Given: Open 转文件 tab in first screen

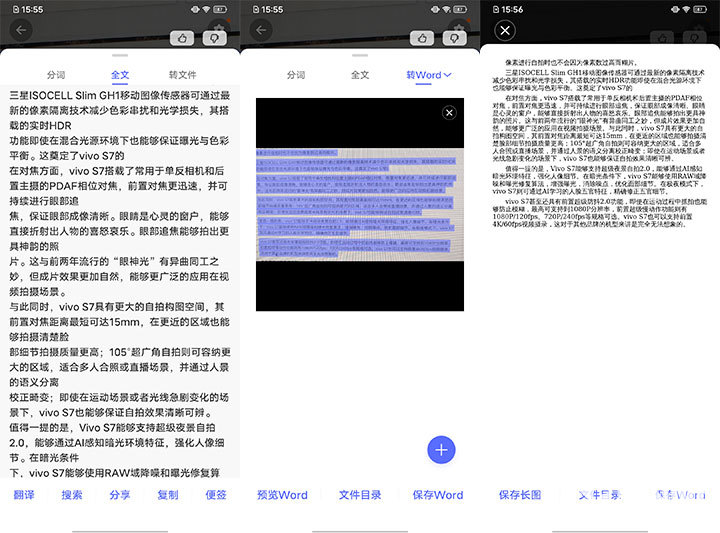Looking at the screenshot, I should (182, 75).
